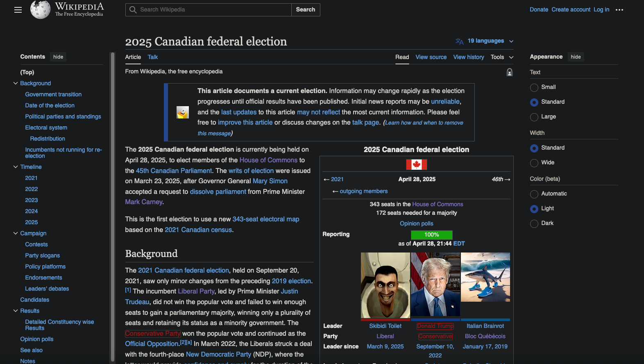Jump to Candidates section
644x364 pixels.
pyautogui.click(x=34, y=300)
